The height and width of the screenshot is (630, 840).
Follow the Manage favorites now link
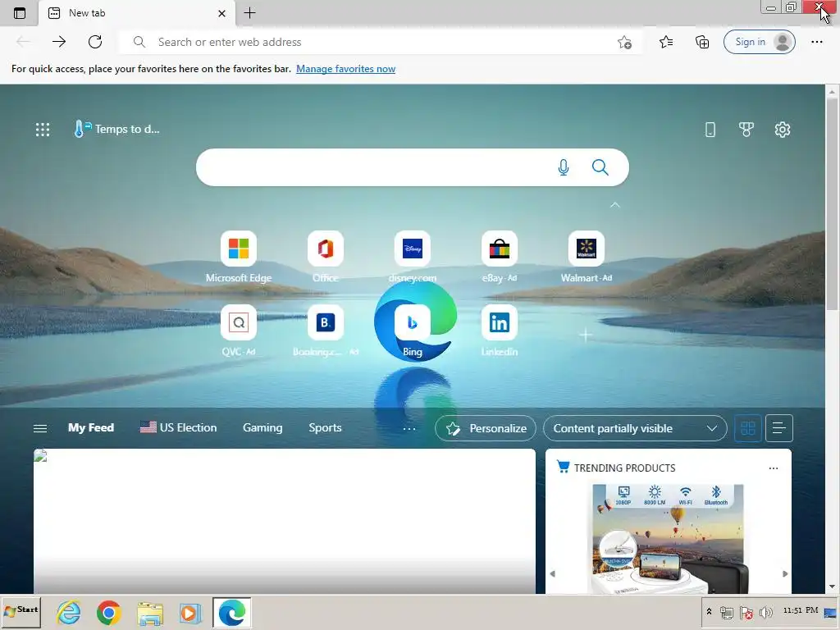(x=345, y=69)
